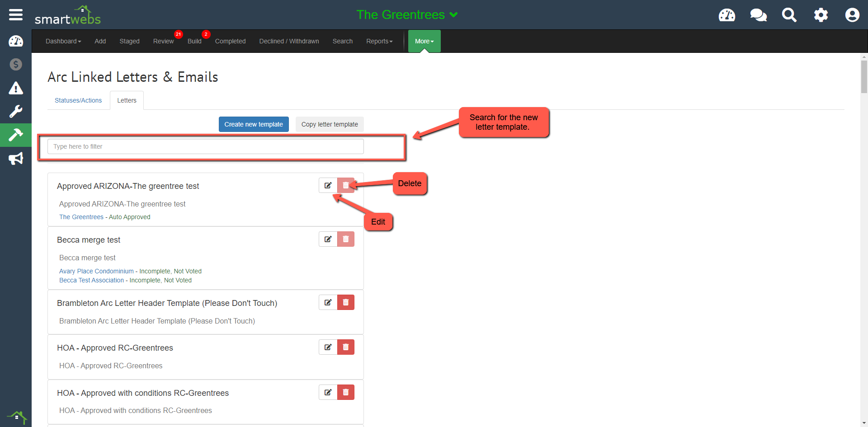Delete the HOA - Approved RC-Greentrees letter
This screenshot has height=427, width=868.
click(346, 347)
